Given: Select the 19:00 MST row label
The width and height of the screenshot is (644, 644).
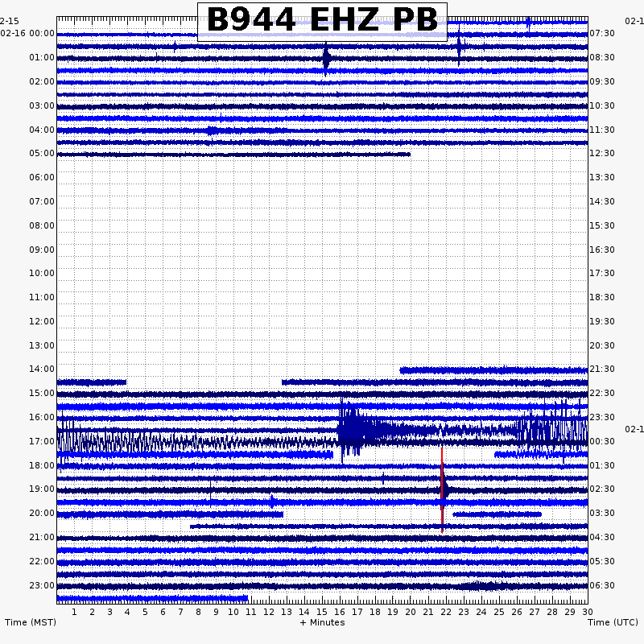Looking at the screenshot, I should [42, 489].
